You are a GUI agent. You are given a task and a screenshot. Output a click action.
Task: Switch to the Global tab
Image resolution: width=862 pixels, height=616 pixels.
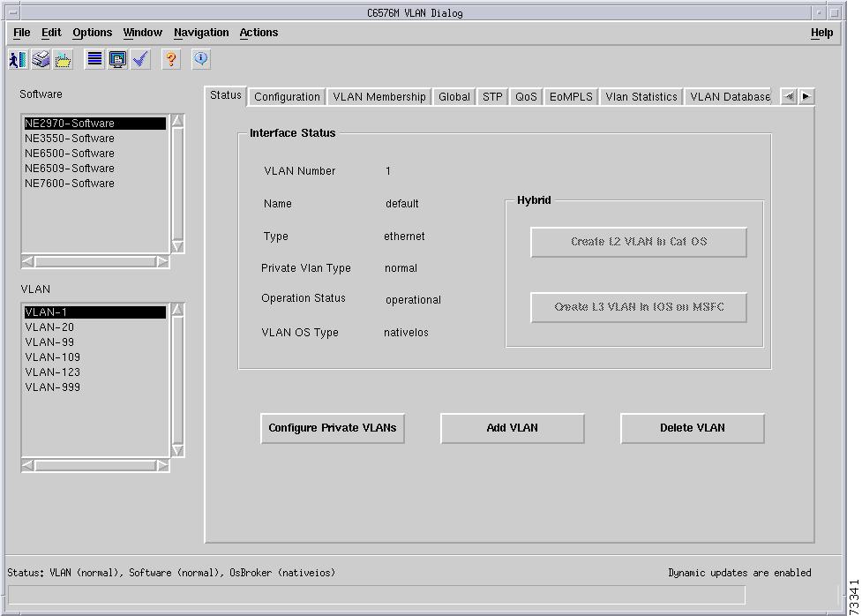(454, 97)
